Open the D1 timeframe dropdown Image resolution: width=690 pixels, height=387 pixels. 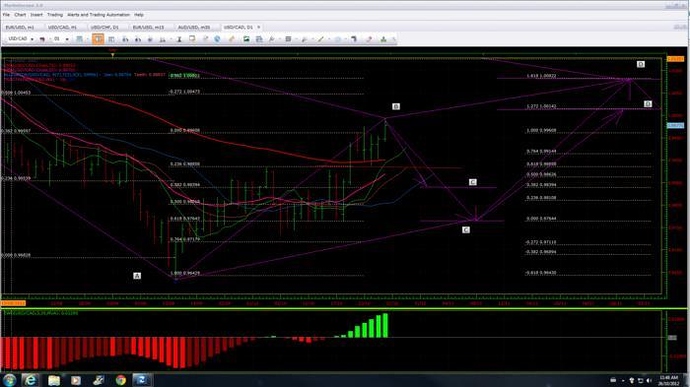click(x=67, y=39)
